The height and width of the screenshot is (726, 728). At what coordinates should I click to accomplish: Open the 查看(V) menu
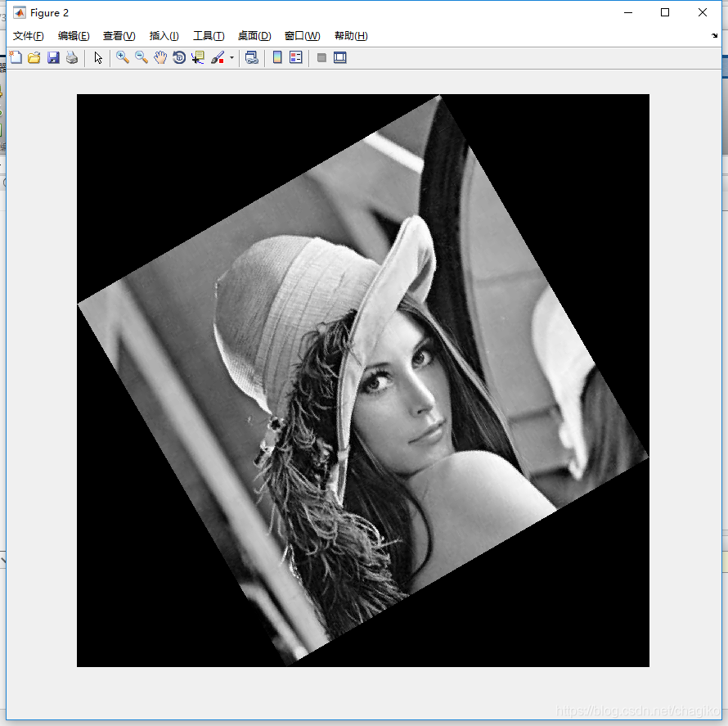(x=119, y=36)
